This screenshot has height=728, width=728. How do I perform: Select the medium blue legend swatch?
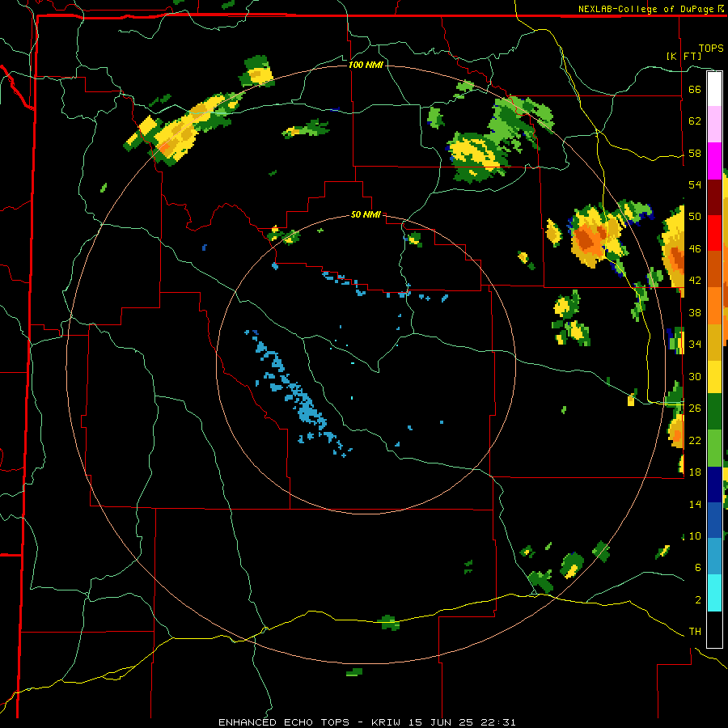pyautogui.click(x=714, y=520)
